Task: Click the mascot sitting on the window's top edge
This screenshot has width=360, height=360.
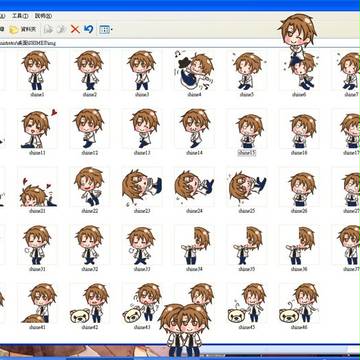Action: 297,38
